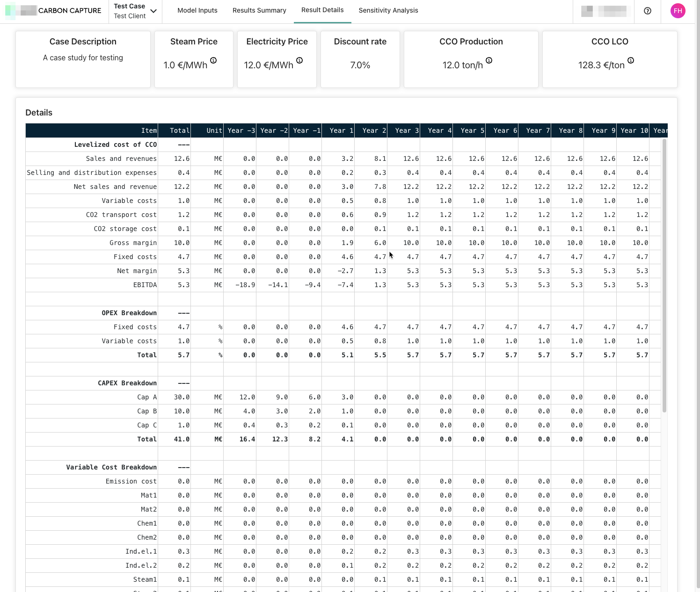Click the info icon beside Electricity Price value
The height and width of the screenshot is (592, 700).
pos(299,60)
